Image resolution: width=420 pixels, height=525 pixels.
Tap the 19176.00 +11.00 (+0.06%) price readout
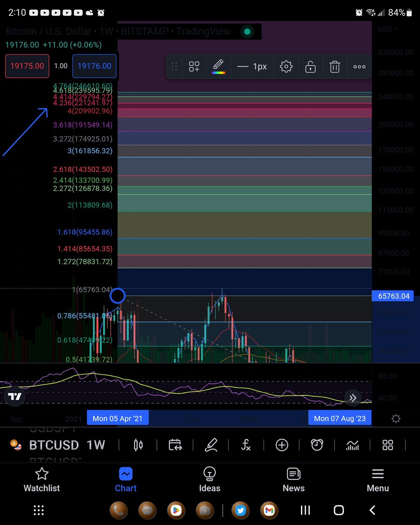click(53, 45)
